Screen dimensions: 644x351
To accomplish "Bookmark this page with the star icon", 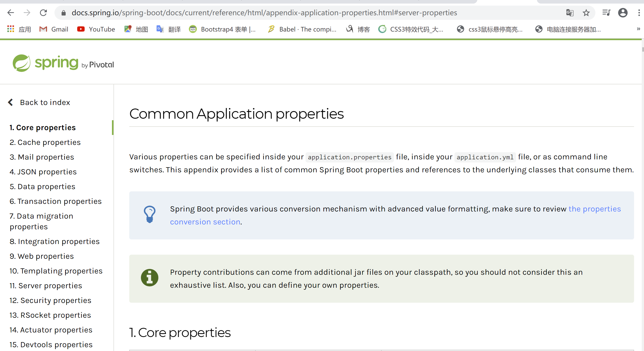I will pyautogui.click(x=586, y=13).
